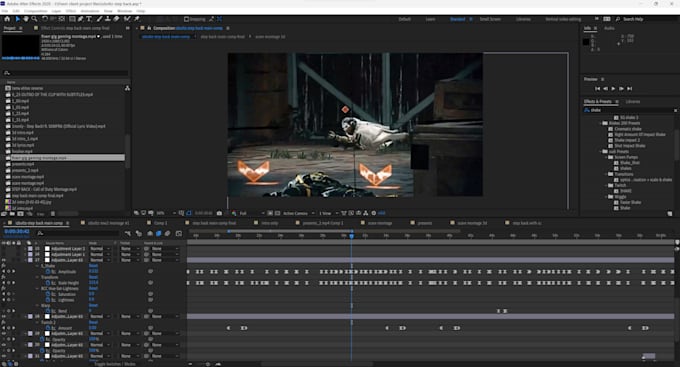Click the composition mini-flowchart icon in timeline
This screenshot has height=367, width=680.
[128, 233]
